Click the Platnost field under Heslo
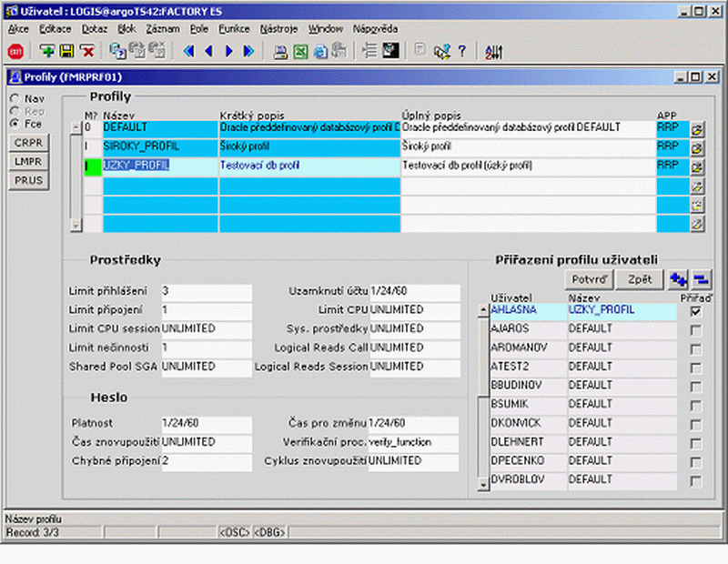The image size is (728, 564). [x=207, y=423]
